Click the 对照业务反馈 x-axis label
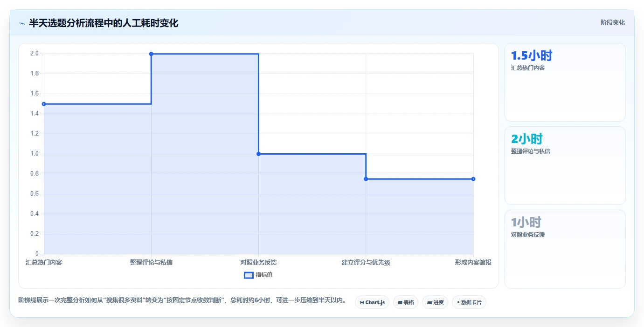644x327 pixels. click(x=258, y=262)
